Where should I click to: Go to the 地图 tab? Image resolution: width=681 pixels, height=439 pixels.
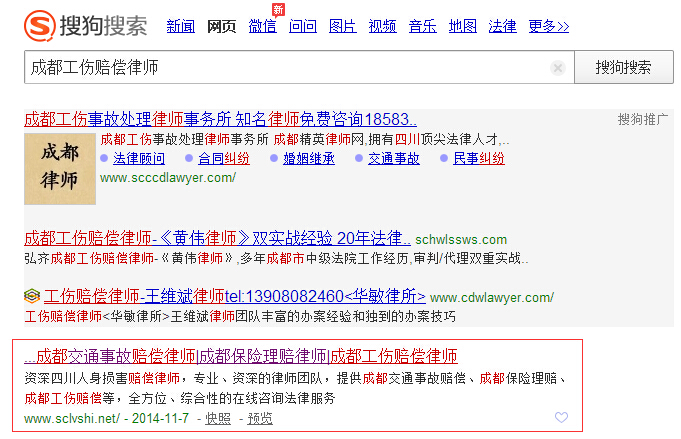[x=462, y=27]
